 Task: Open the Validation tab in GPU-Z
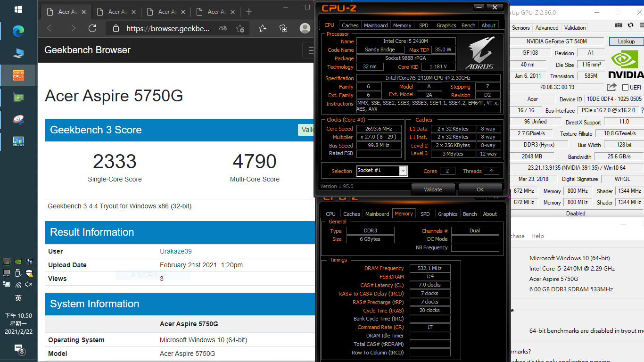575,28
